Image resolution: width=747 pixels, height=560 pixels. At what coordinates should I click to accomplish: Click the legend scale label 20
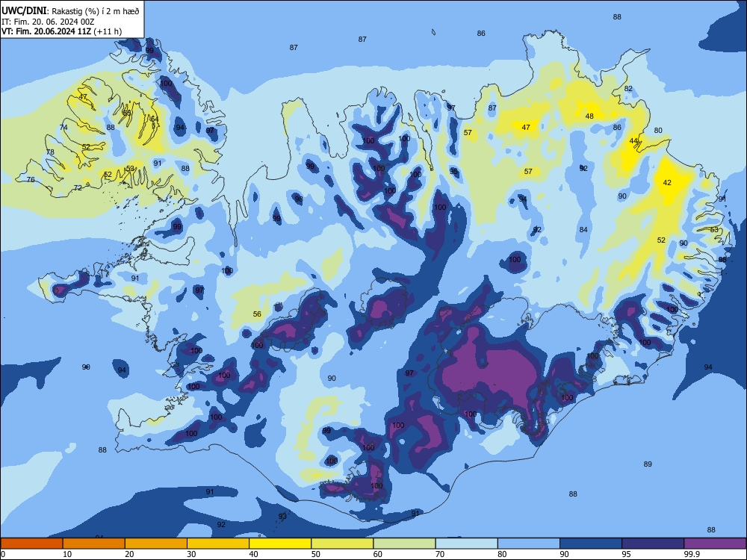click(129, 554)
